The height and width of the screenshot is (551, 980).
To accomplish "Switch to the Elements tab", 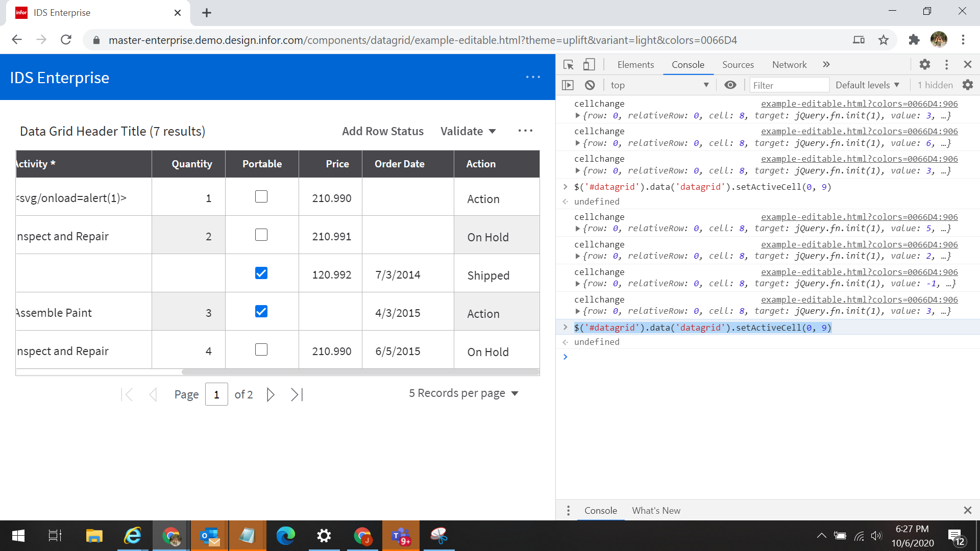I will click(635, 65).
